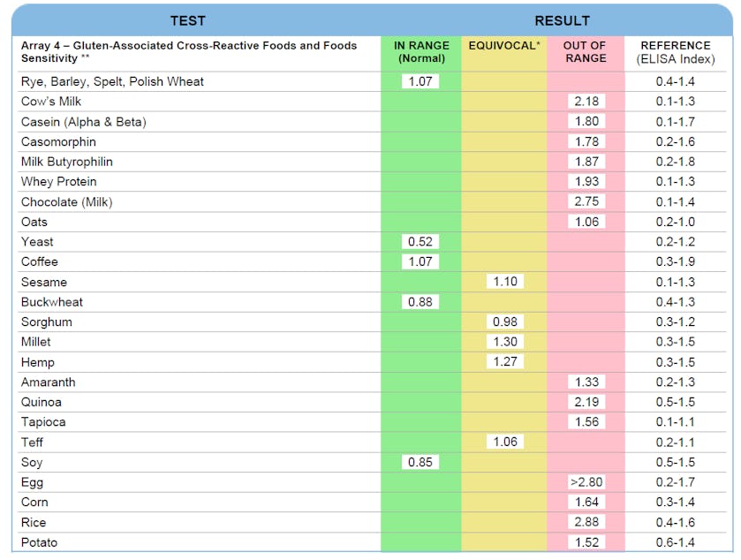The width and height of the screenshot is (741, 560).
Task: Select the Rice reference range 0.4-1.6
Action: [x=676, y=522]
